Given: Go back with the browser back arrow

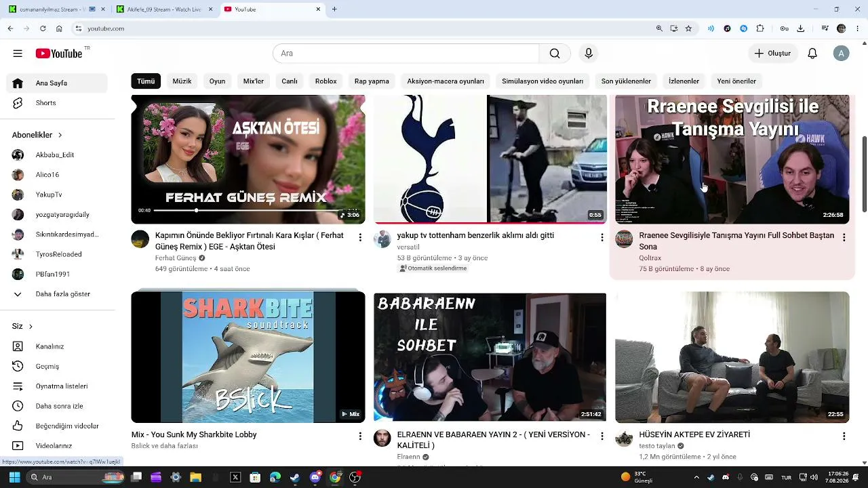Looking at the screenshot, I should click(x=10, y=28).
